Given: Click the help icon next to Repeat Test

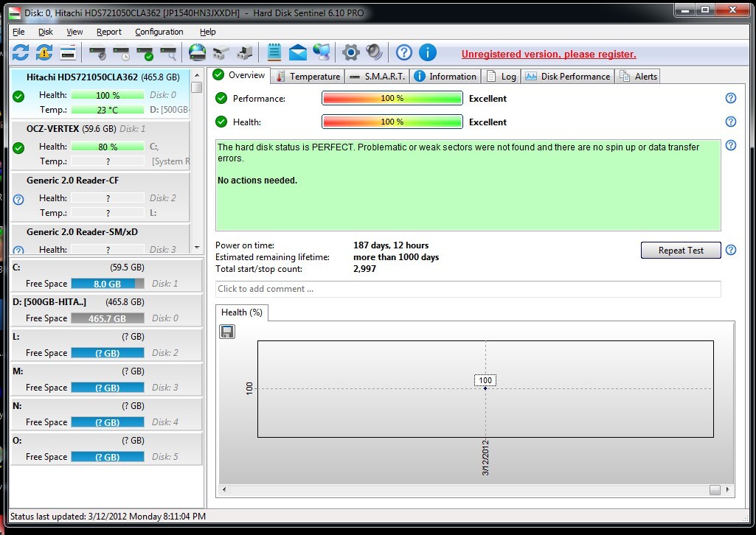Looking at the screenshot, I should tap(731, 250).
